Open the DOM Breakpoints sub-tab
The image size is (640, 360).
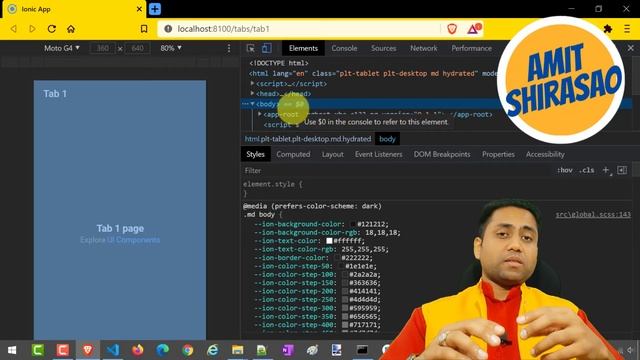(442, 154)
